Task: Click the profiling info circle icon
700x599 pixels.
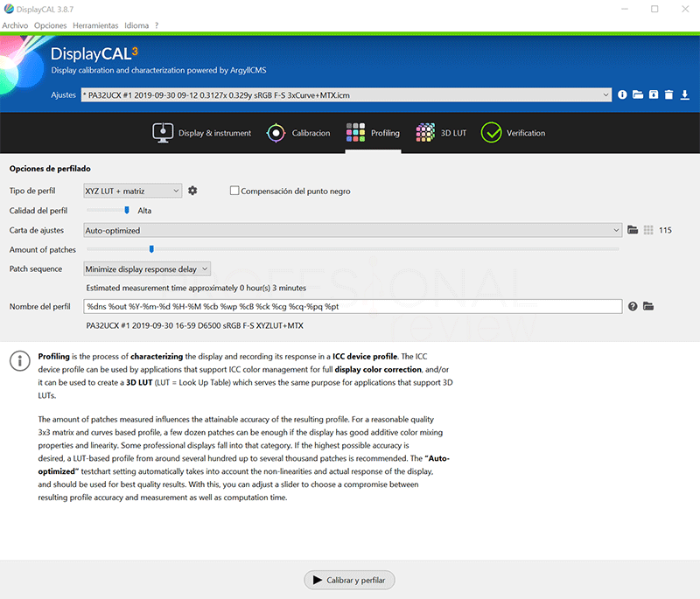Action: click(x=20, y=361)
